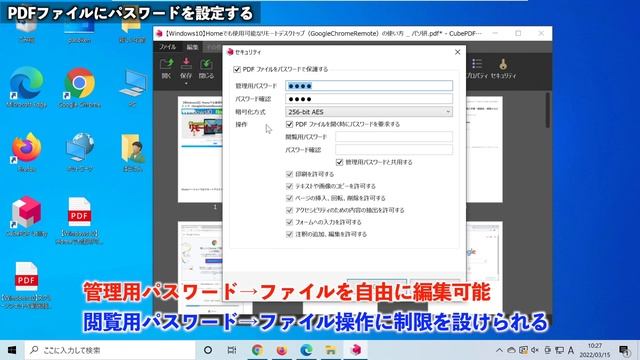Toggle テキストや画像のコピーを許可する checkbox
Viewport: 640px width, 360px height.
[289, 186]
